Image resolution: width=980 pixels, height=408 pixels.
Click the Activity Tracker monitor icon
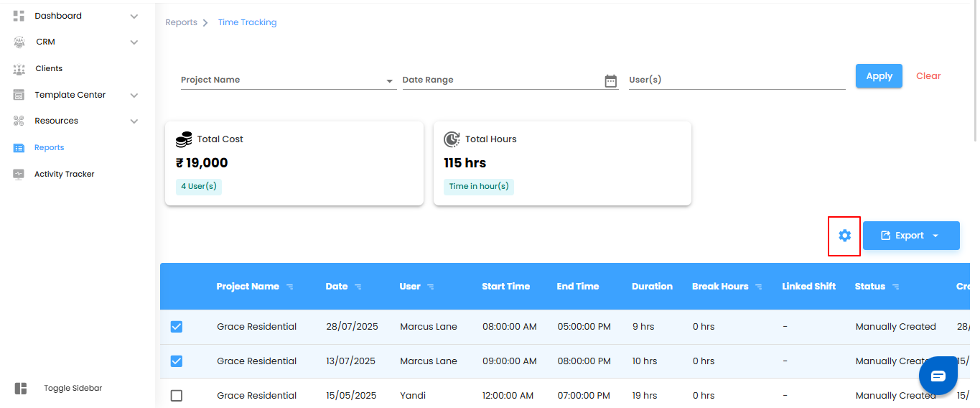(x=19, y=175)
